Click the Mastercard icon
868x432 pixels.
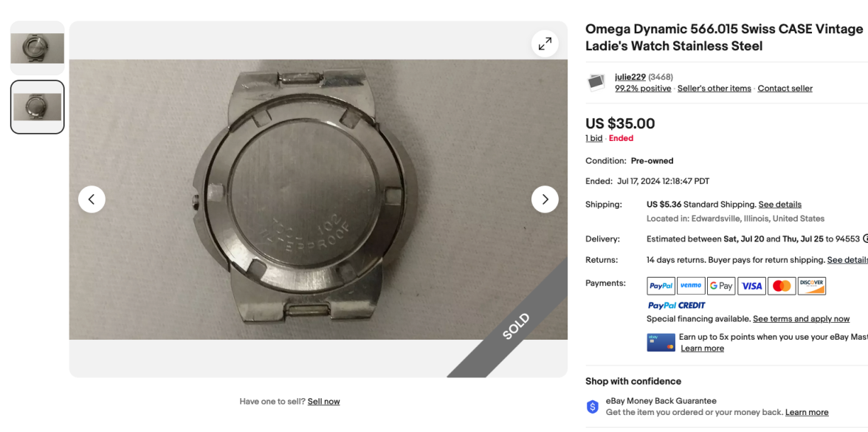pos(781,286)
